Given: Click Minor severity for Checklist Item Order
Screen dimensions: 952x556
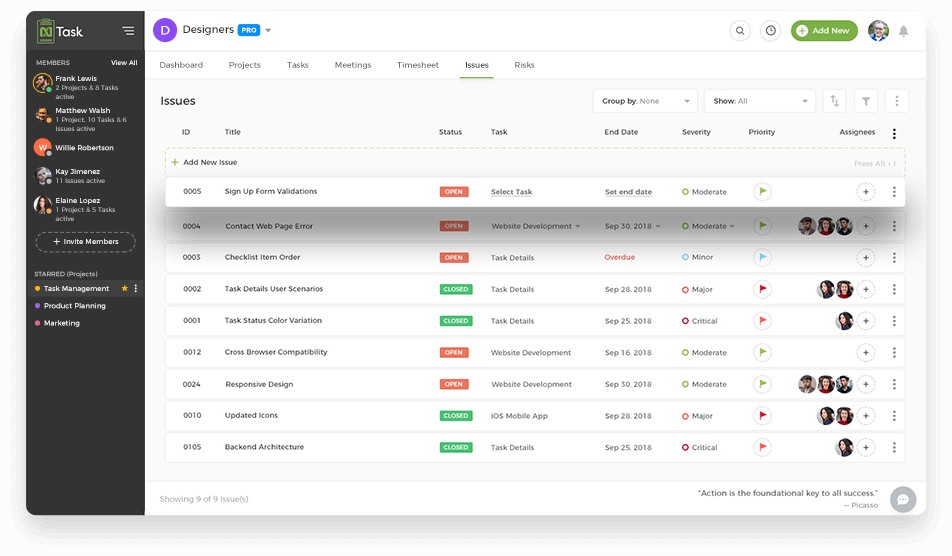Looking at the screenshot, I should (x=697, y=257).
